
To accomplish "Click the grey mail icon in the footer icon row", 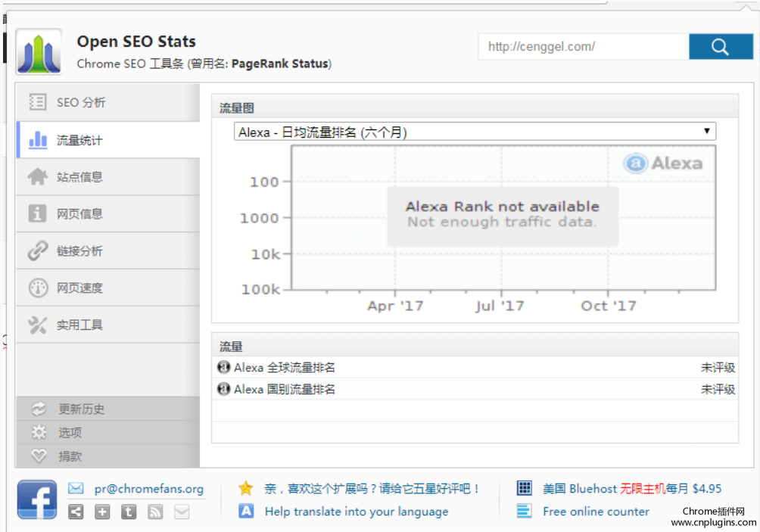I will [182, 512].
